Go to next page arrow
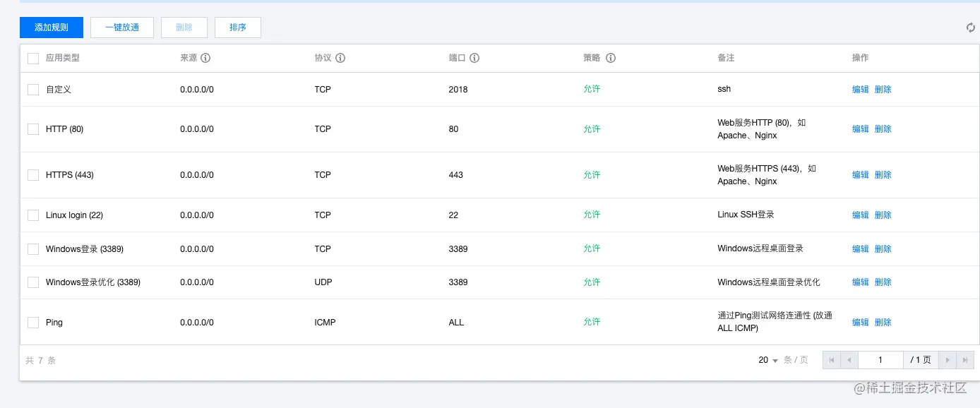 (948, 360)
